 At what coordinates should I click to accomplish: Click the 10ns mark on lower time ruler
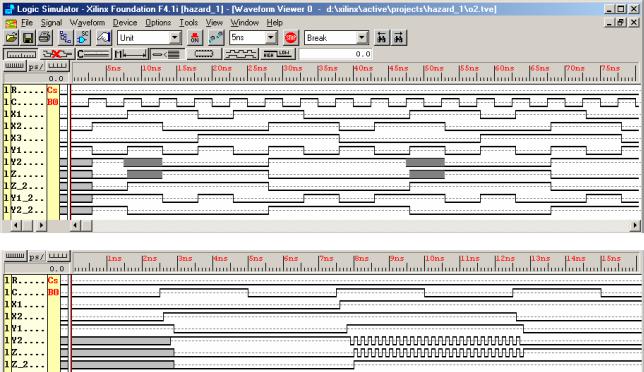point(434,258)
